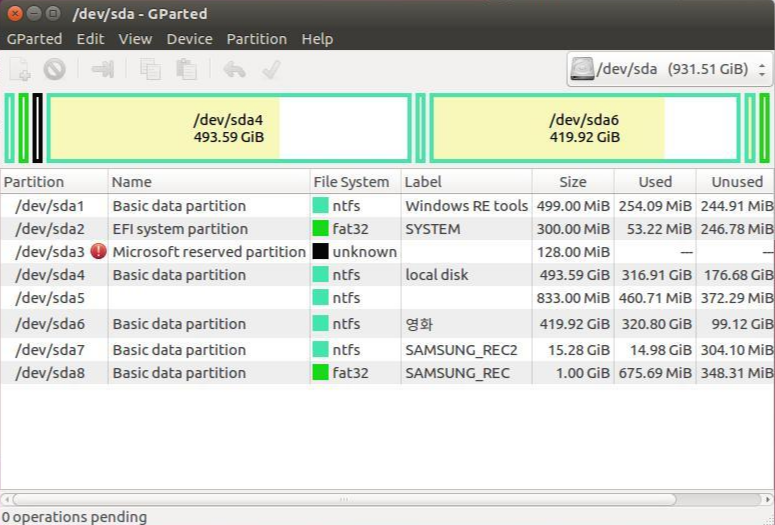
Task: Select the /dev/sda4 block in disk map
Action: point(229,128)
